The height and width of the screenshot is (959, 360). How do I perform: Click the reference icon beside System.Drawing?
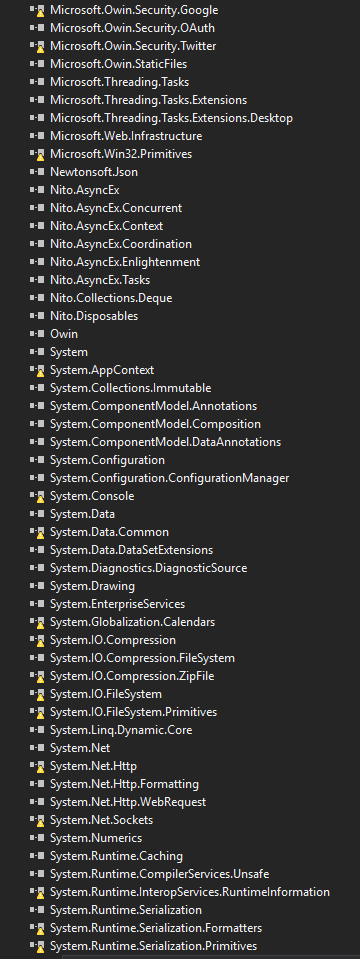pyautogui.click(x=37, y=586)
